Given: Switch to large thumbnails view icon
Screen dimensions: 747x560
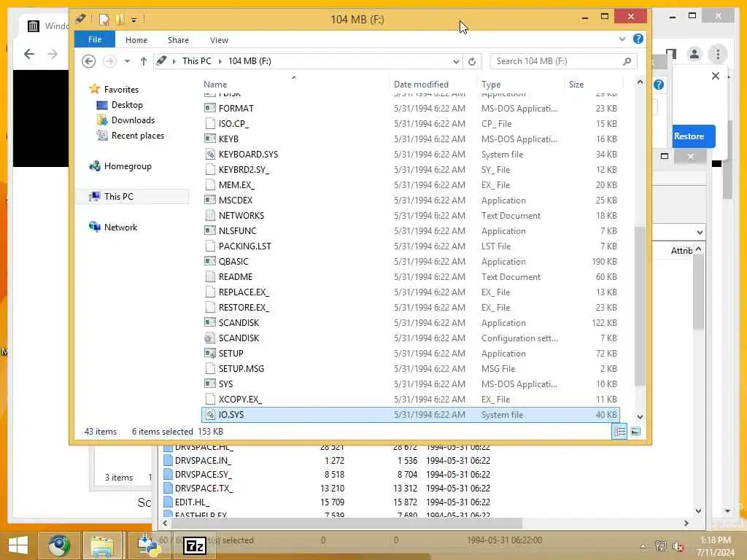Looking at the screenshot, I should tap(635, 432).
